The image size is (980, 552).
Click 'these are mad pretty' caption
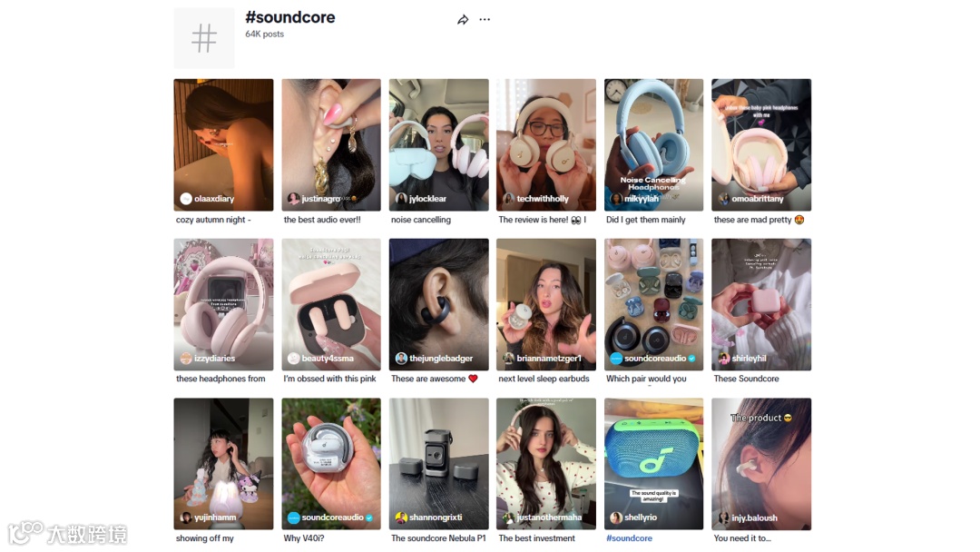click(x=752, y=220)
